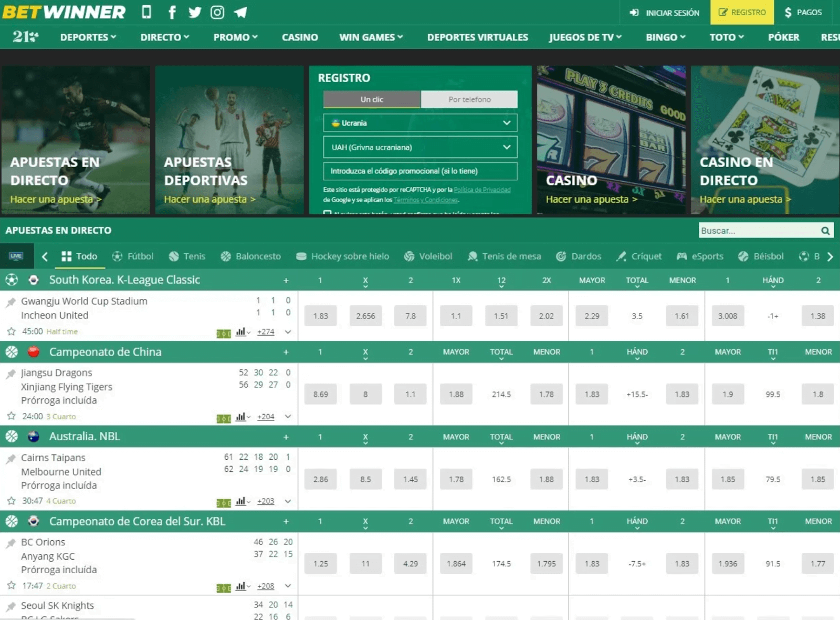The height and width of the screenshot is (620, 840).
Task: Expand markets chevron for Gwangju match
Action: click(x=288, y=332)
